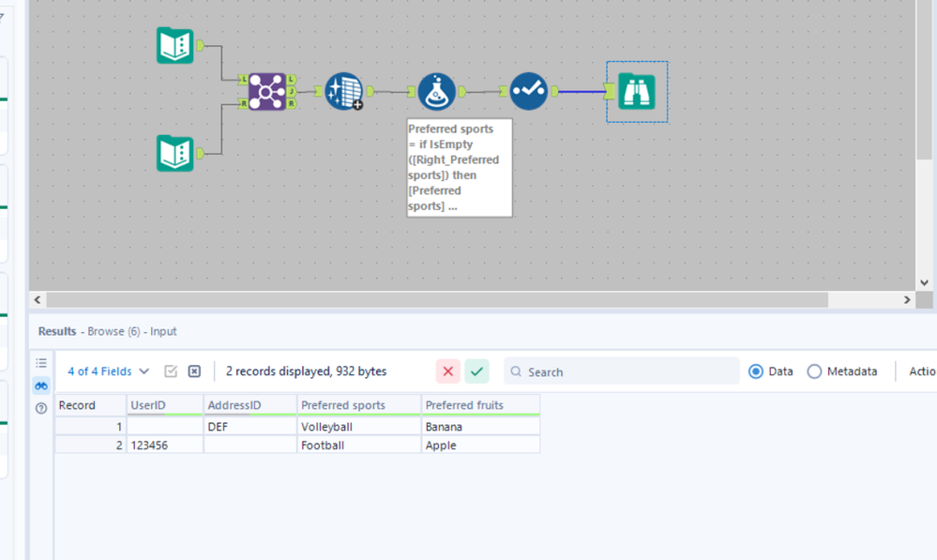Screen dimensions: 937x560
Task: Click the Join tool's J output anchor
Action: click(x=291, y=91)
